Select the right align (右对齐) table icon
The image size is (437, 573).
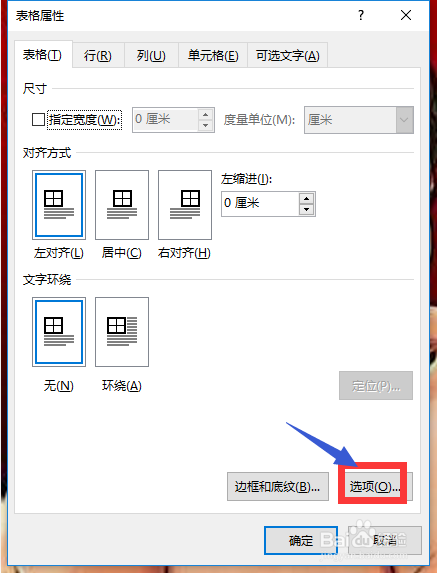coord(185,205)
